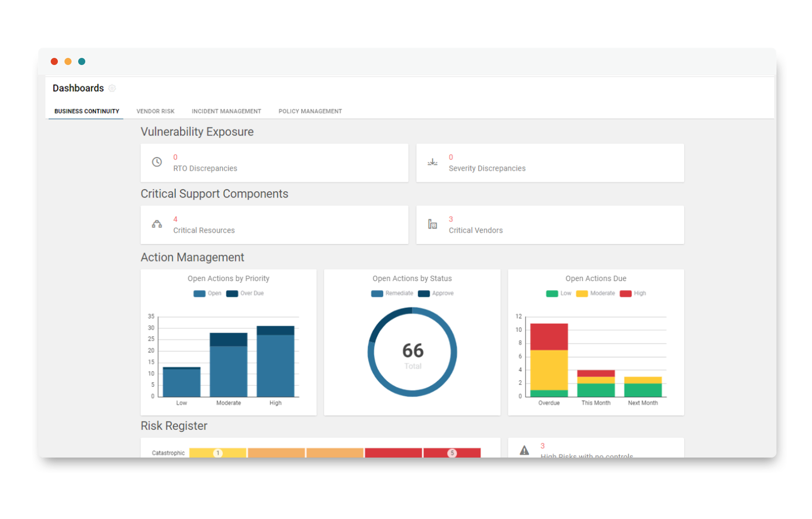Click the Critical Vendors building icon

coord(432,224)
